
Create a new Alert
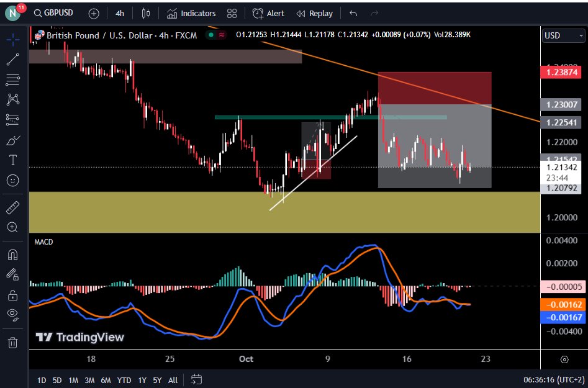tap(268, 14)
